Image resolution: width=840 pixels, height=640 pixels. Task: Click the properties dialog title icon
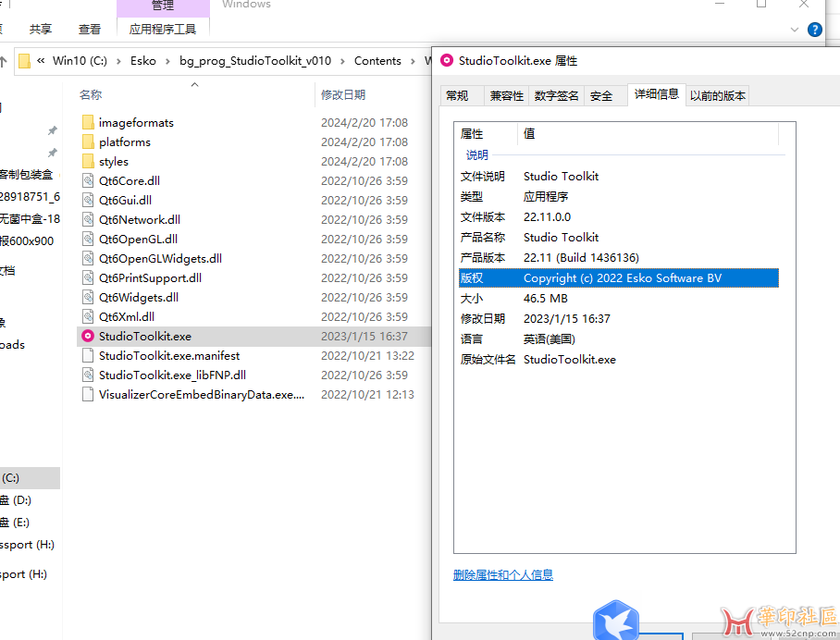tap(446, 60)
